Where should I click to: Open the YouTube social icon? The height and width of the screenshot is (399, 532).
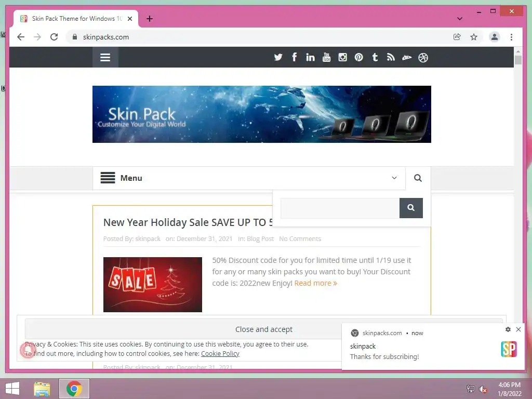pos(326,57)
